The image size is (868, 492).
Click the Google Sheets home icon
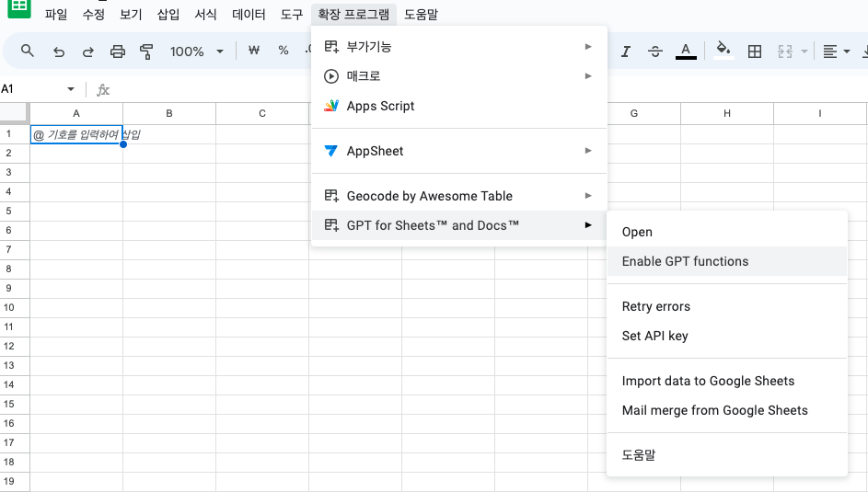(19, 7)
